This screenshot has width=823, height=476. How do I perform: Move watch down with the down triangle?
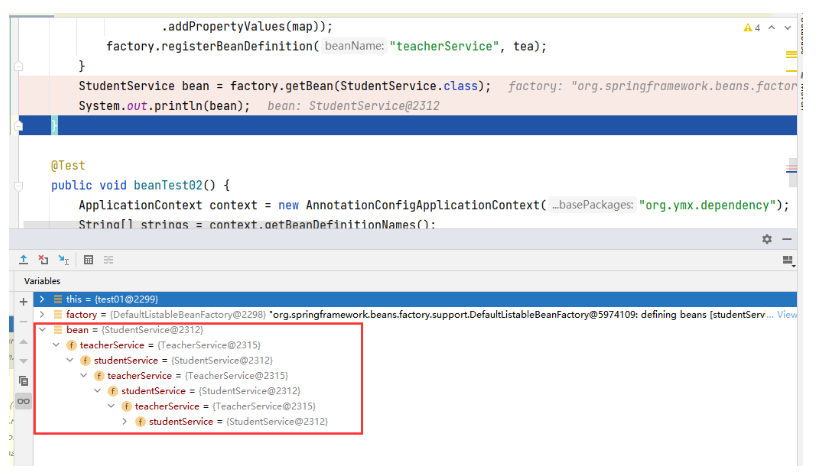(23, 361)
